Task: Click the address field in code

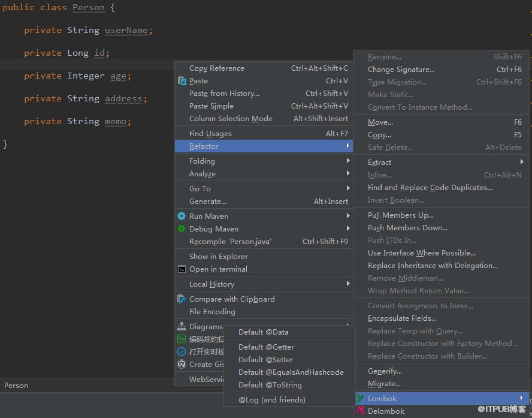Action: point(123,98)
